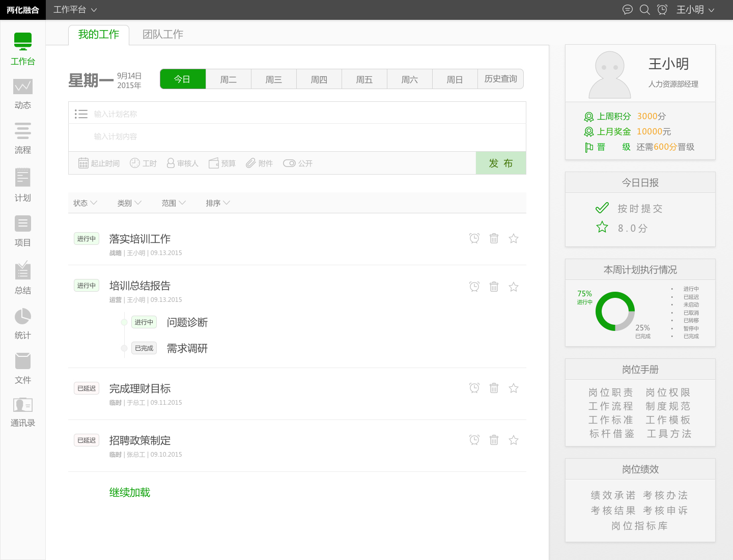This screenshot has height=560, width=733.
Task: Click the 继续加载 load more link
Action: coord(130,493)
